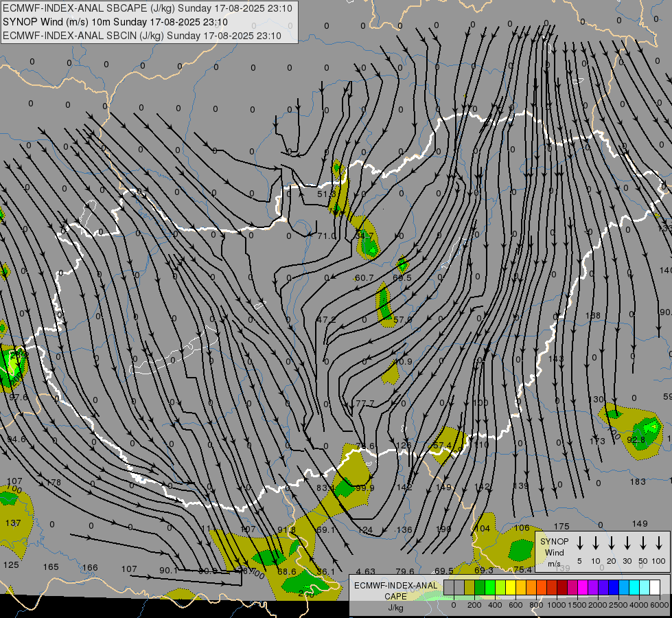Click the 47.2 value on the map
672x618 pixels.
point(326,319)
